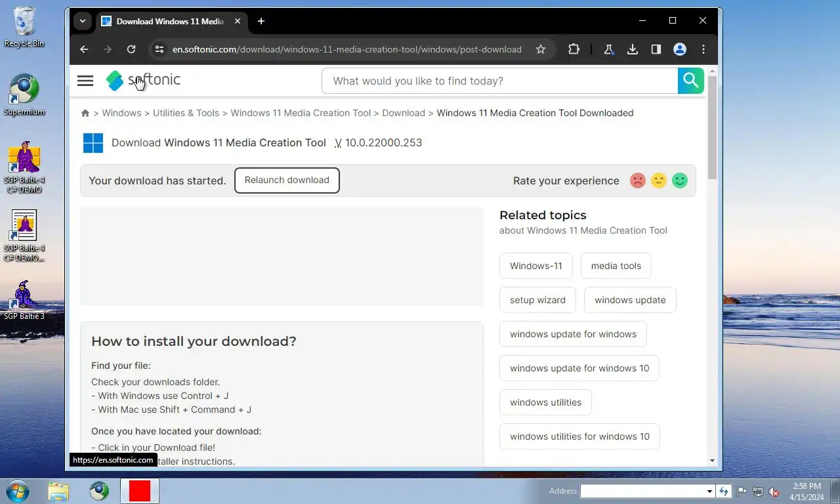Screen dimensions: 840x504
Task: Toggle the browser side panel icon
Action: [656, 49]
